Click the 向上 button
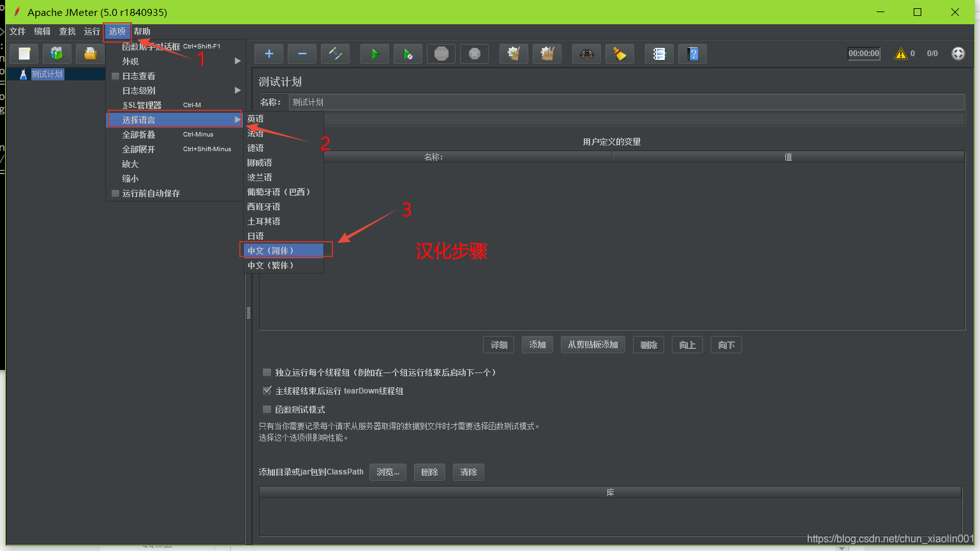 tap(687, 345)
